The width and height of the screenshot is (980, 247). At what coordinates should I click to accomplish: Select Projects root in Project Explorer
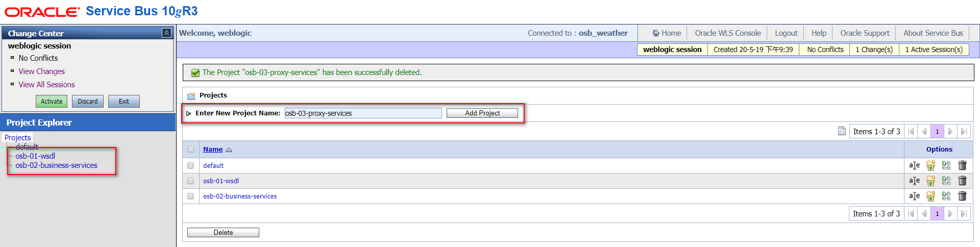coord(18,137)
